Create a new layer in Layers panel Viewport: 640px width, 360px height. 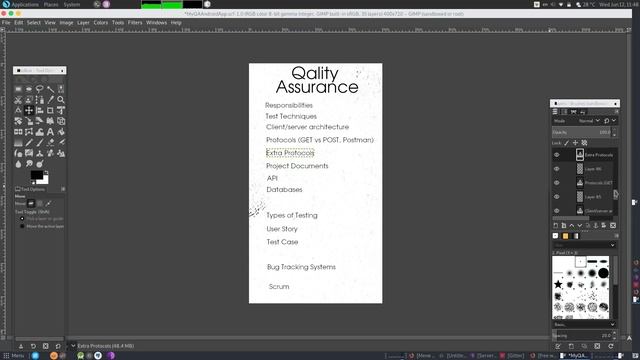click(556, 225)
